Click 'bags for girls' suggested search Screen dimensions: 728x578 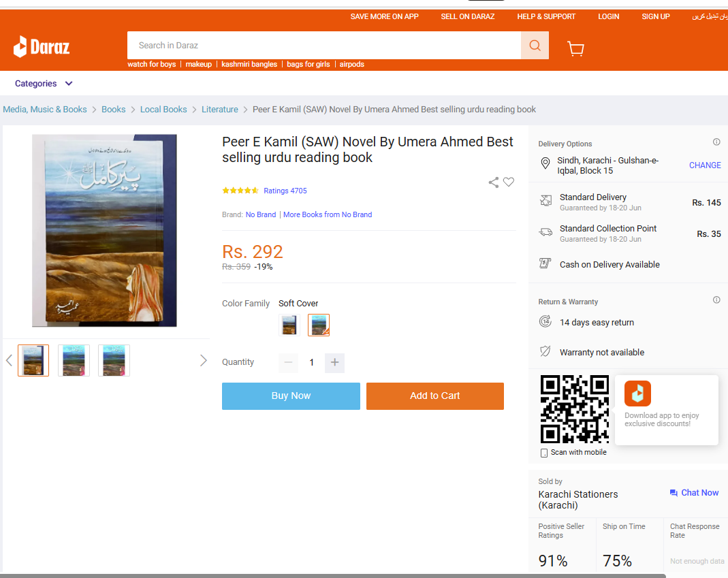pos(308,65)
